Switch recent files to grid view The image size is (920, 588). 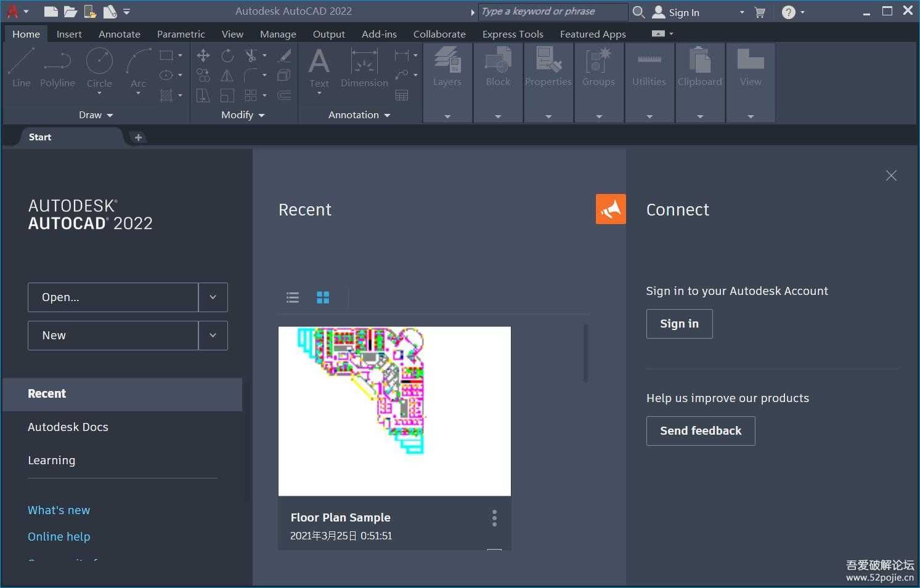[x=323, y=298]
